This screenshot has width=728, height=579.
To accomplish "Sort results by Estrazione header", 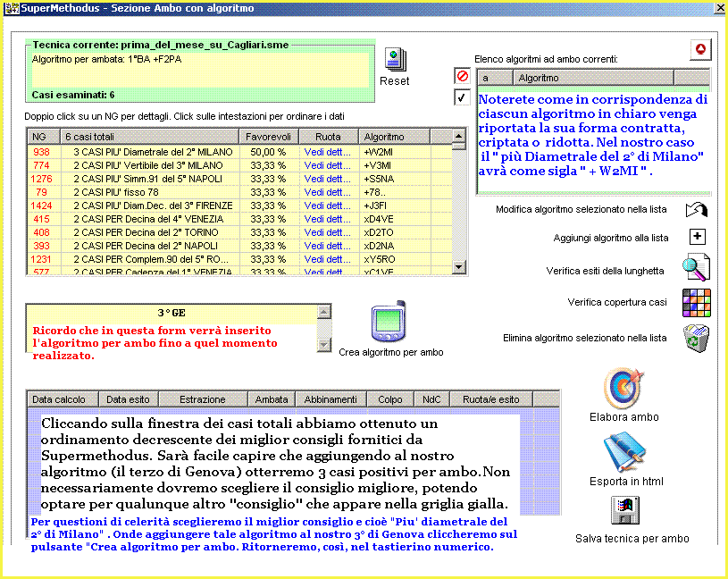I will 203,399.
